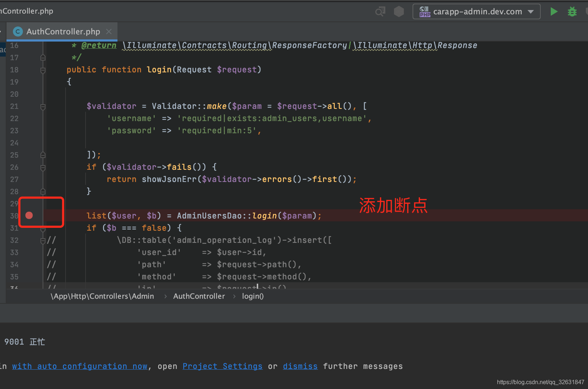Select the AuthController.php editor tab

coord(63,32)
